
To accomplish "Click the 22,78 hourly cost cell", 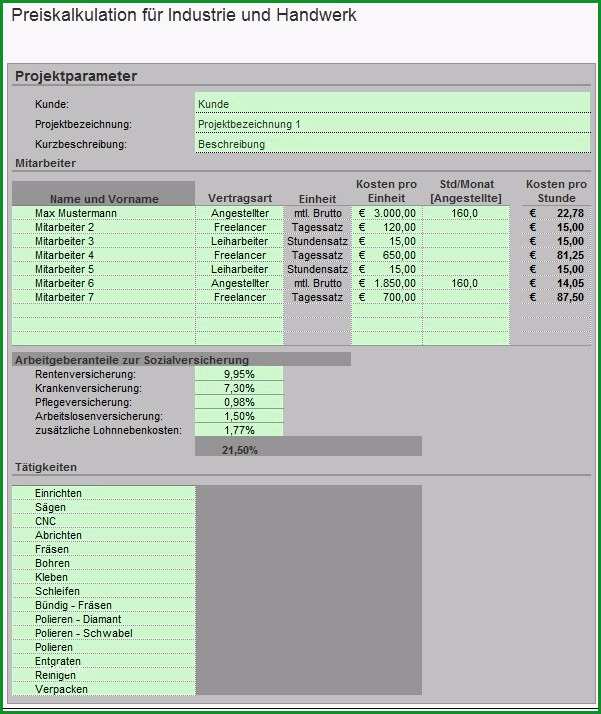I will [x=556, y=213].
